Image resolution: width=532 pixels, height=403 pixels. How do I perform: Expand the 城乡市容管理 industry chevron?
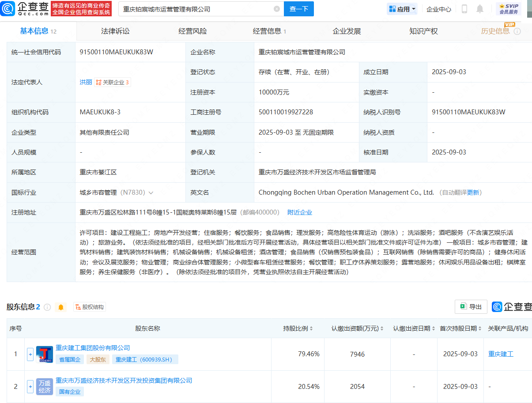pos(151,193)
